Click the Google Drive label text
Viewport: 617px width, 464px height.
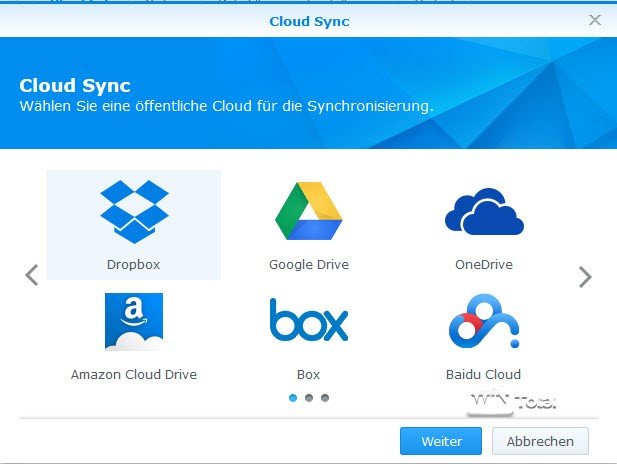(x=309, y=264)
